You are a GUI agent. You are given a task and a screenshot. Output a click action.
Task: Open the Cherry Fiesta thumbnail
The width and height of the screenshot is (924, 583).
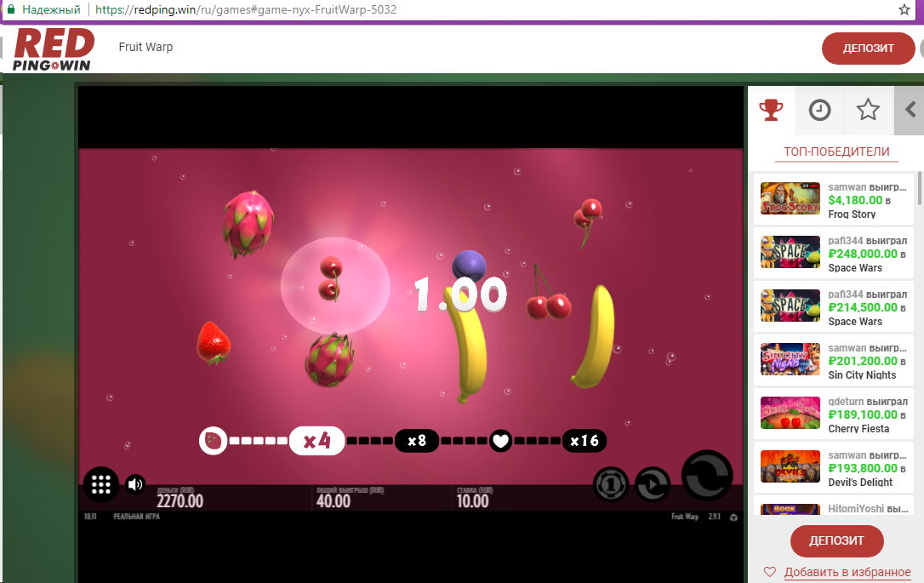(790, 414)
